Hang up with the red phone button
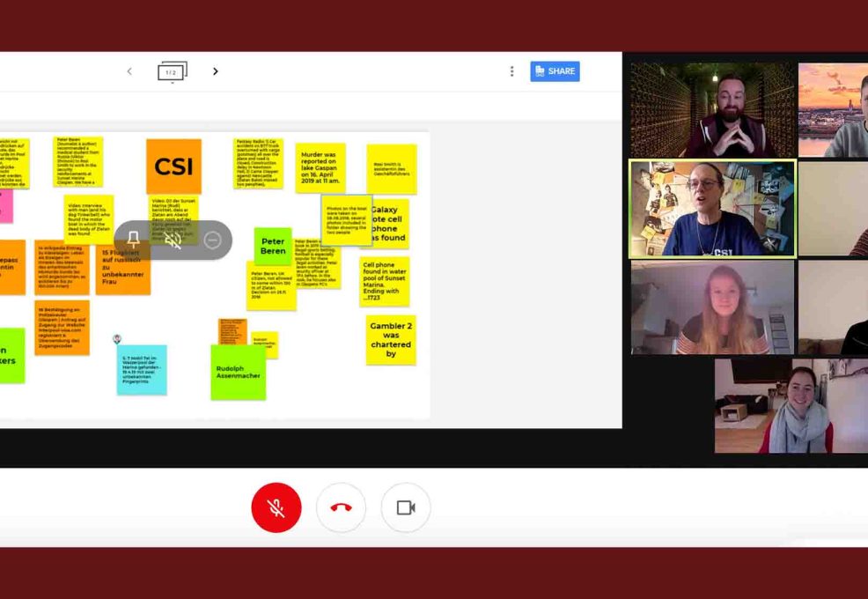This screenshot has width=868, height=599. (341, 508)
